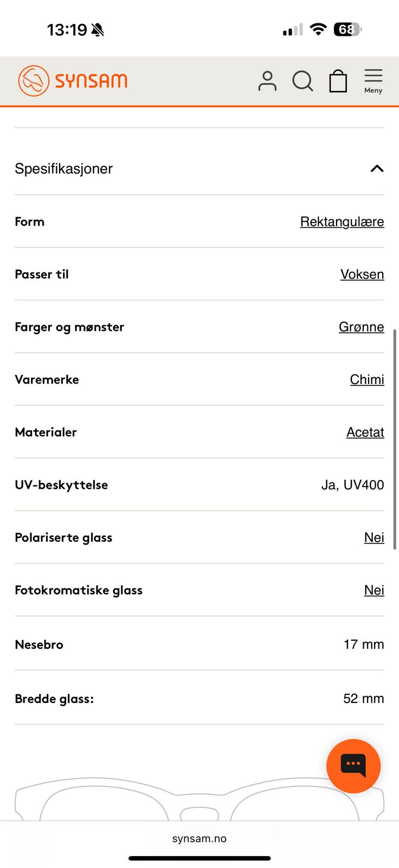Tap the Wi-Fi status icon
Image resolution: width=399 pixels, height=868 pixels.
click(318, 29)
